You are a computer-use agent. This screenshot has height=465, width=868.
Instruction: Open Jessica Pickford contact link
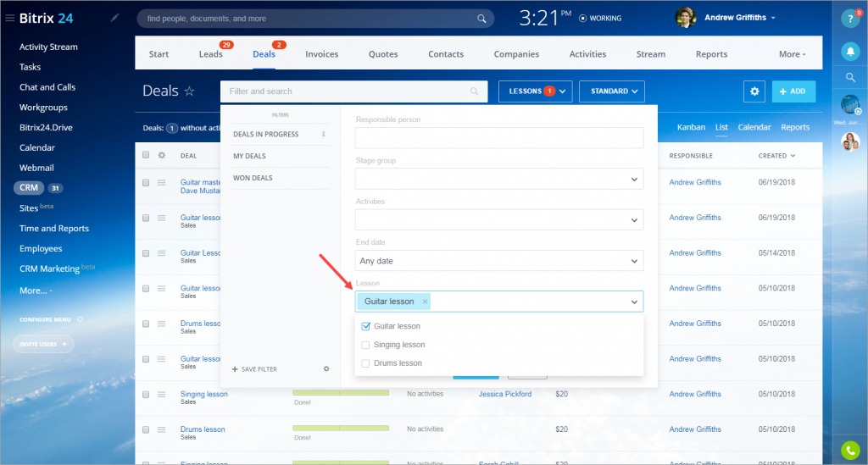pos(505,394)
